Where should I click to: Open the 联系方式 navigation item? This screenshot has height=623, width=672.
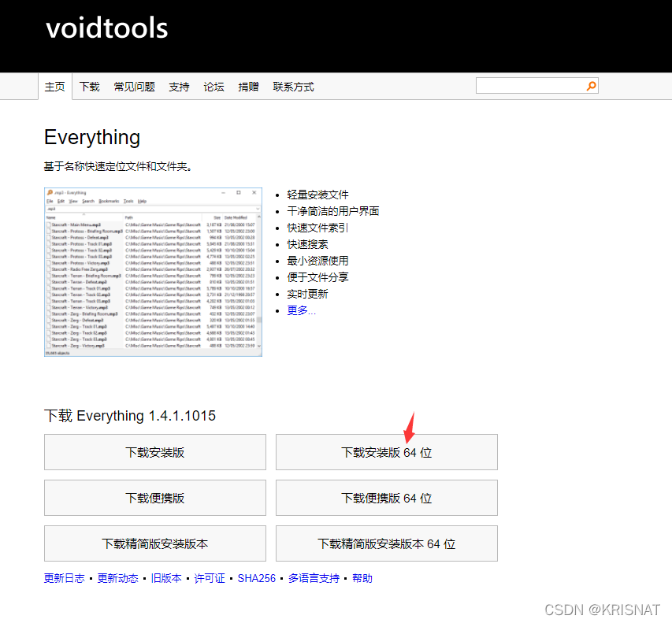[x=293, y=87]
